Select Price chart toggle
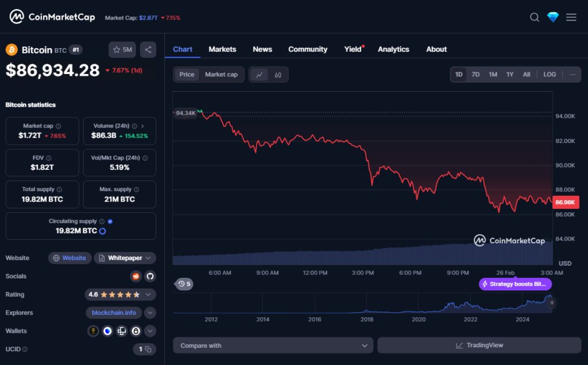This screenshot has height=365, width=588. pyautogui.click(x=187, y=75)
